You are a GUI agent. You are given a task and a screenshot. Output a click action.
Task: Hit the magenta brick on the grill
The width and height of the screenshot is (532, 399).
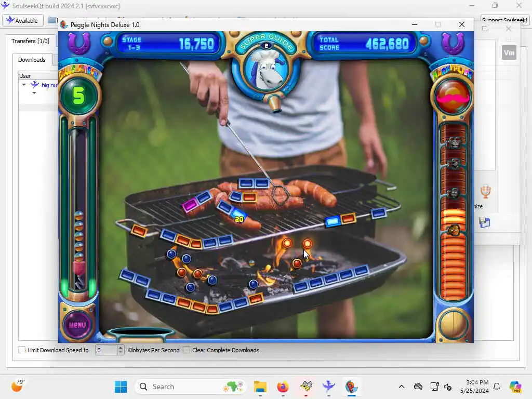[x=190, y=205]
